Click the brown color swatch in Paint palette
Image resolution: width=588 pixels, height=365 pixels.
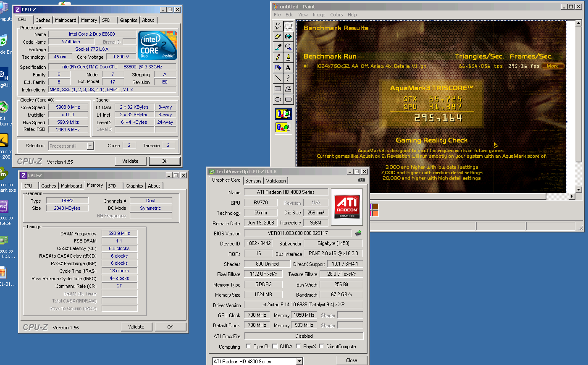(375, 207)
